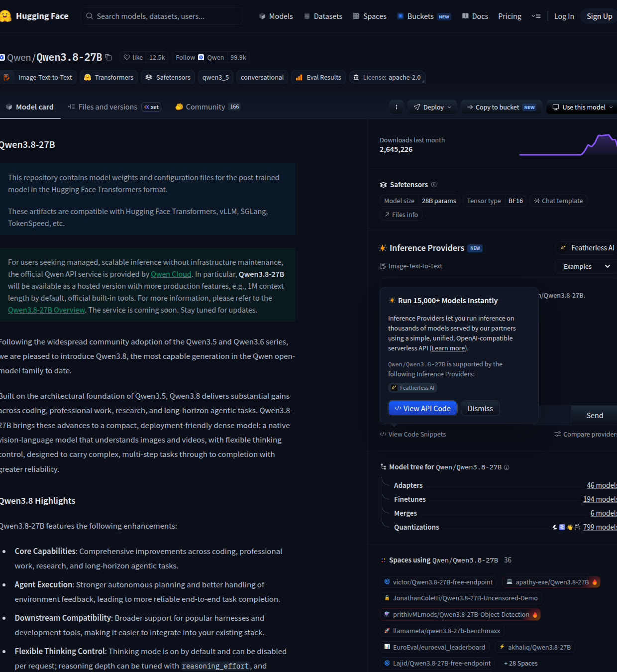Viewport: 617px width, 672px height.
Task: Click Sign Up button
Action: 599,16
